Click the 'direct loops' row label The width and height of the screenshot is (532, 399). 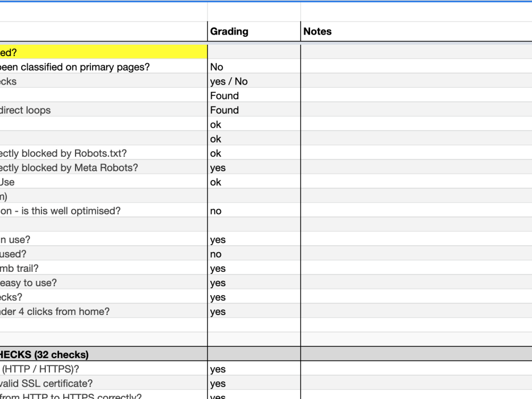pos(104,110)
